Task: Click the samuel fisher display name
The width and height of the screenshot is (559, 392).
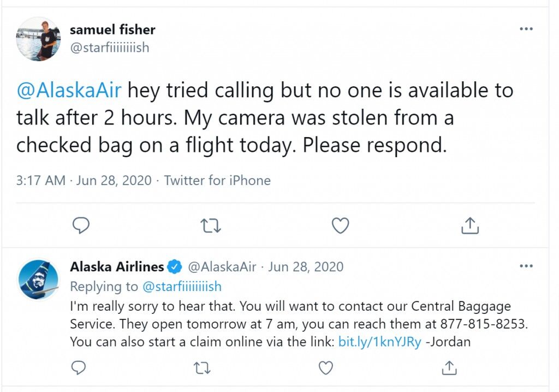Action: pyautogui.click(x=112, y=29)
